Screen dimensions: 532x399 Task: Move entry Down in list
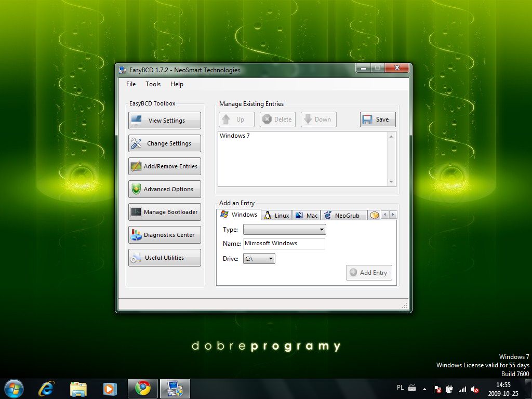click(x=318, y=119)
